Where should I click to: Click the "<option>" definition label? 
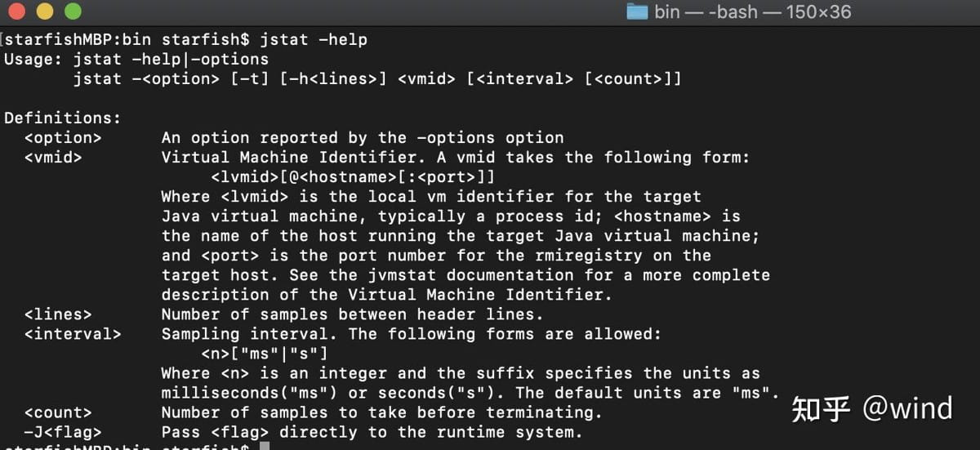pos(63,137)
